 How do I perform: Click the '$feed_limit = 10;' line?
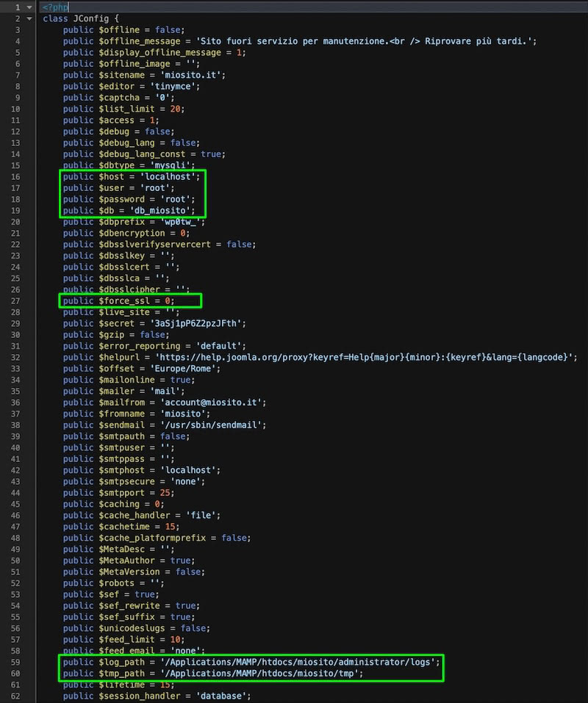pyautogui.click(x=123, y=640)
